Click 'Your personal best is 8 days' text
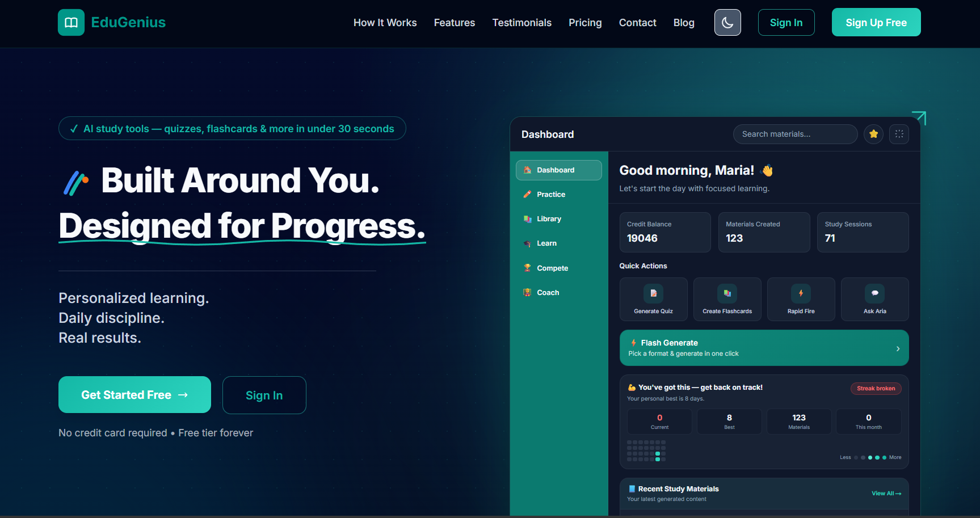This screenshot has width=980, height=518. (x=666, y=399)
